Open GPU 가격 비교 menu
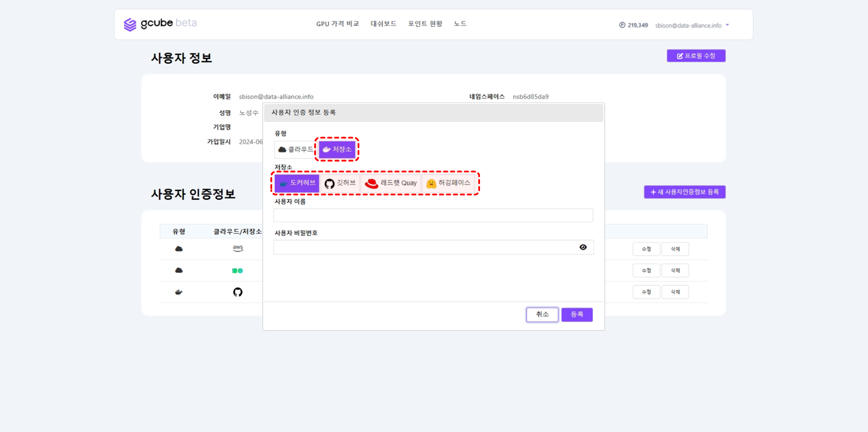The image size is (868, 432). point(338,24)
